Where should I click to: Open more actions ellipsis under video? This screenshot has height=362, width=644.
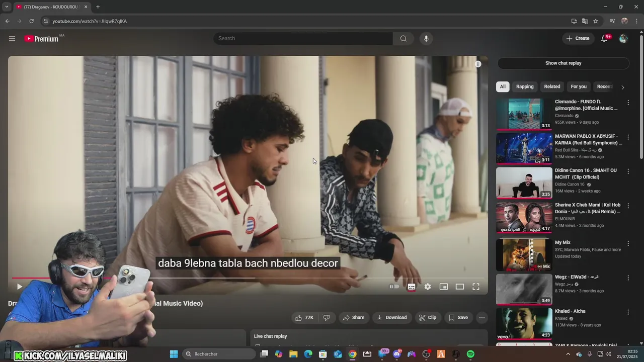pyautogui.click(x=482, y=318)
